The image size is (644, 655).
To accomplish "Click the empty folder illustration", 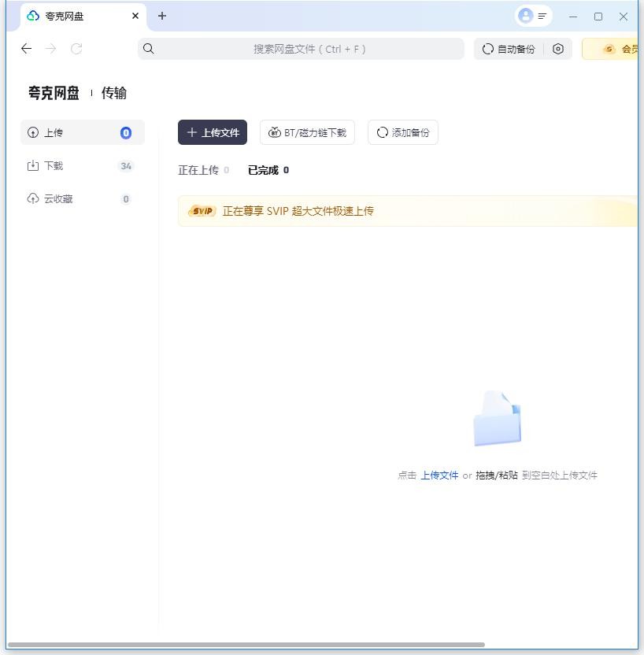I will (x=498, y=418).
